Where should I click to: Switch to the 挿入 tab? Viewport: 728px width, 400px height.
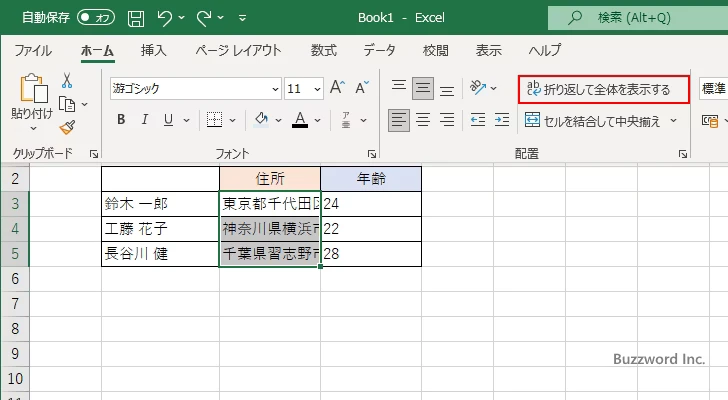click(x=154, y=50)
